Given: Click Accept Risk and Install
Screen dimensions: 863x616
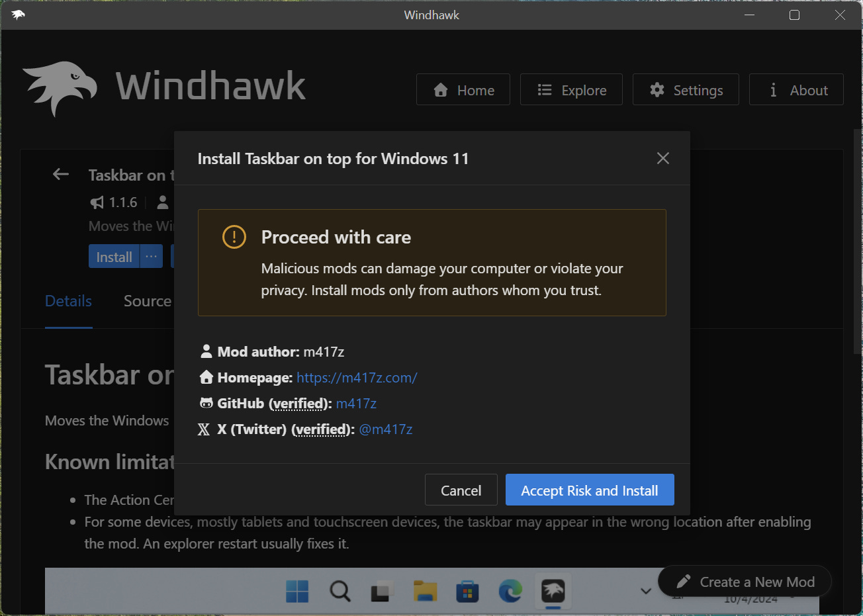Looking at the screenshot, I should click(x=589, y=490).
